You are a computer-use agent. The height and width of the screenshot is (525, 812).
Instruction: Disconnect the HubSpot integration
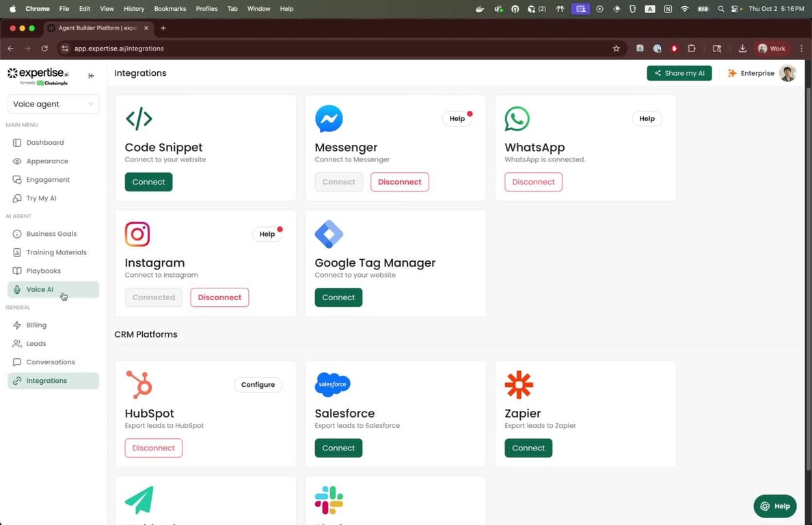click(154, 448)
